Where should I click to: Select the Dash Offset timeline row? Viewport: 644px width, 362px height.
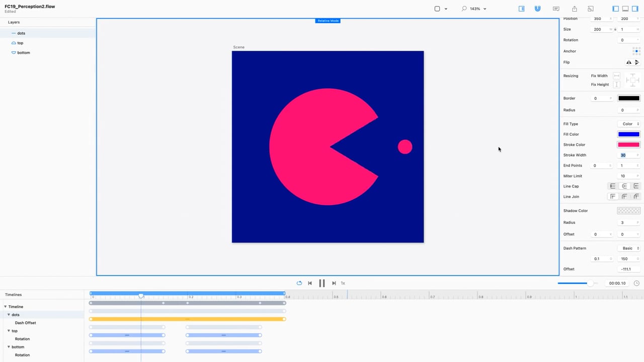[x=42, y=323]
